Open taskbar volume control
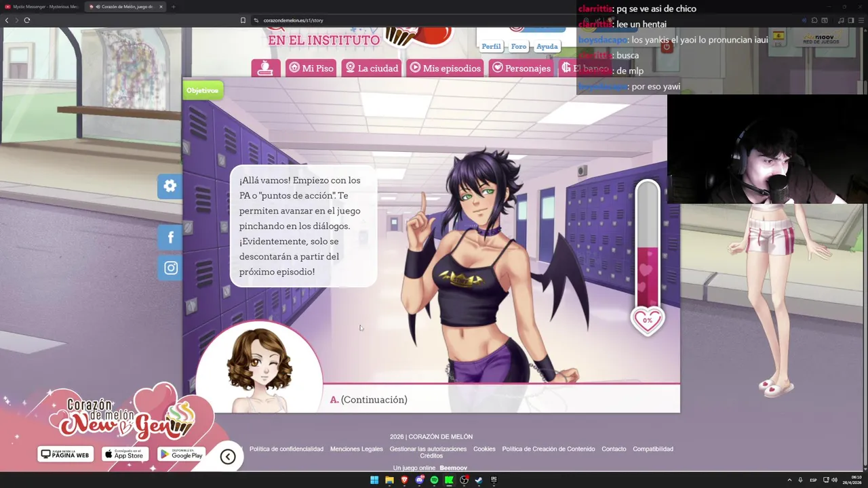868x488 pixels. click(834, 480)
